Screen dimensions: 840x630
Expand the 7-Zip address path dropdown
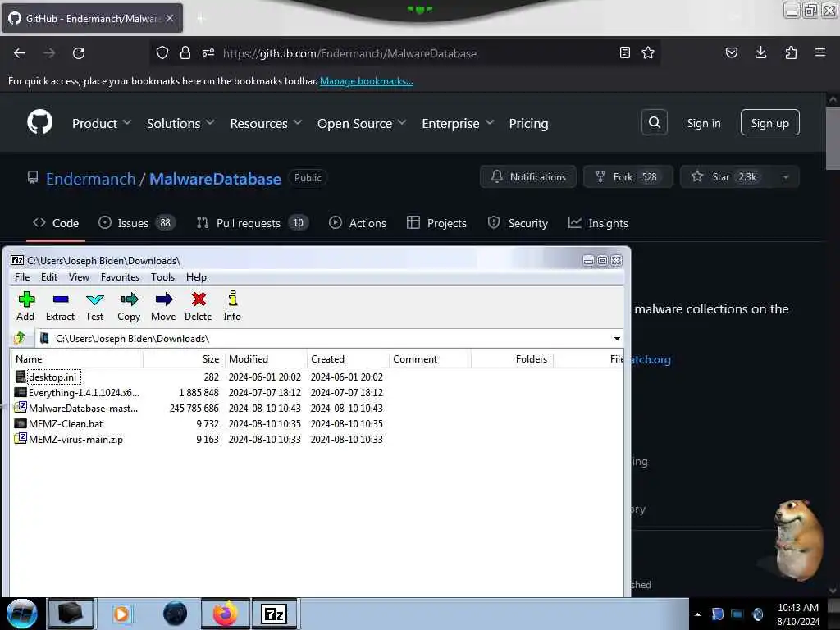(617, 339)
